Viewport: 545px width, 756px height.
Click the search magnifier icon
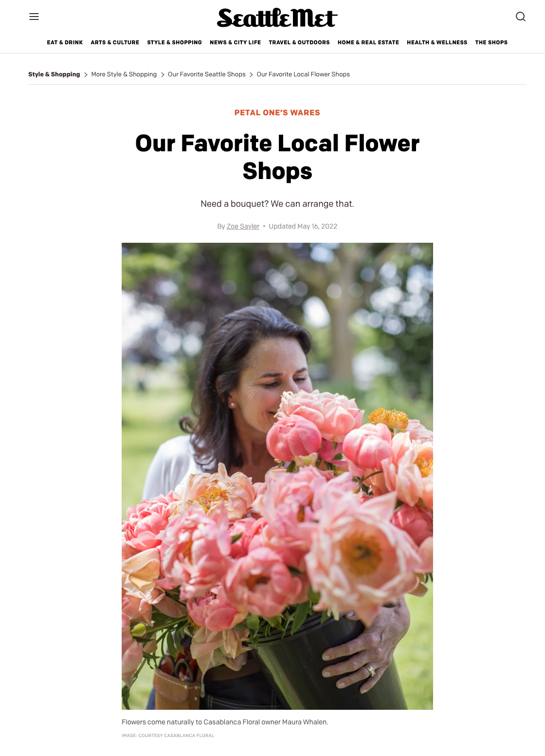[x=521, y=17]
